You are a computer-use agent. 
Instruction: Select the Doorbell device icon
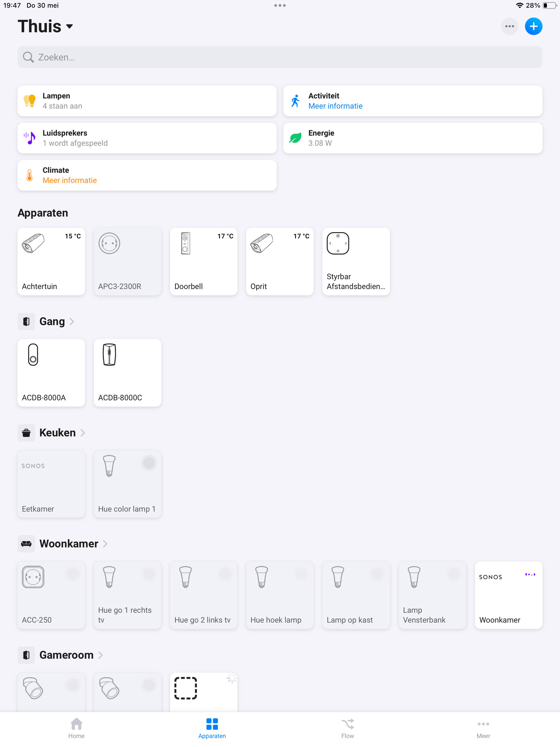pyautogui.click(x=186, y=243)
